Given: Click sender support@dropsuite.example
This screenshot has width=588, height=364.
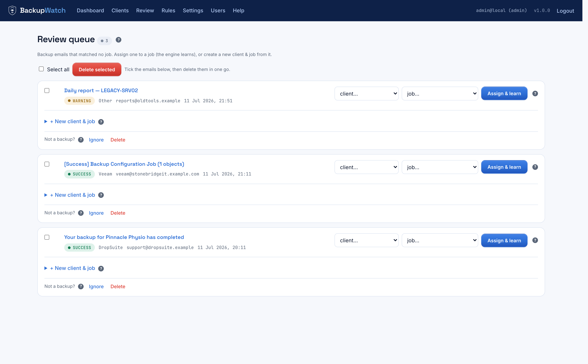Looking at the screenshot, I should point(160,248).
